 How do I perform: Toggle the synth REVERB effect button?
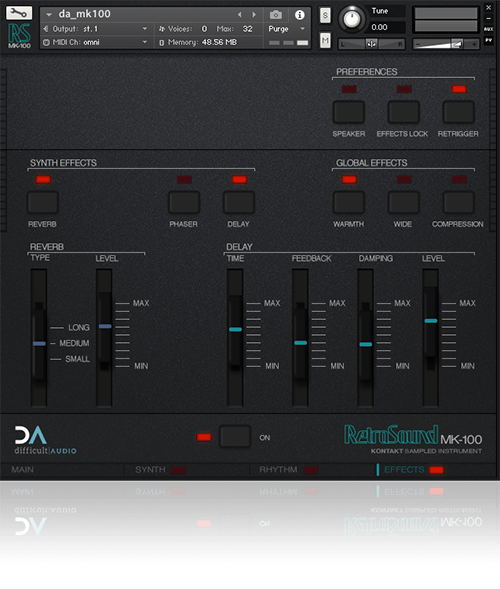(43, 202)
